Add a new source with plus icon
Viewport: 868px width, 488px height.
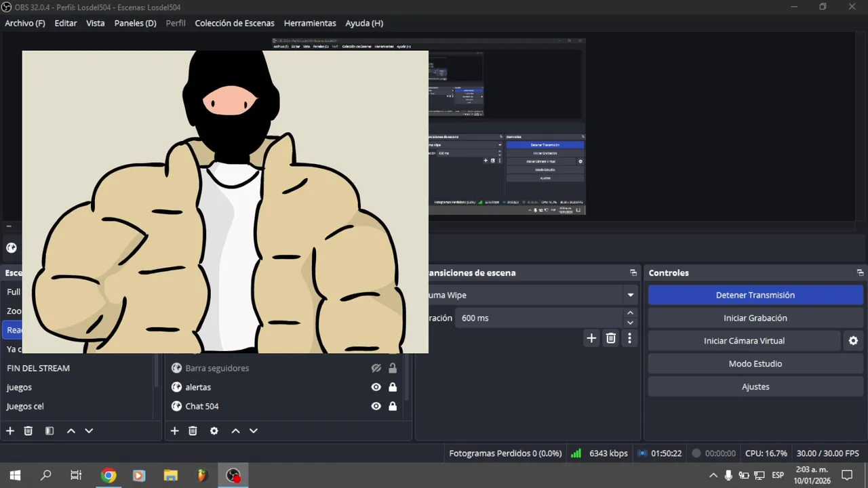pyautogui.click(x=174, y=431)
